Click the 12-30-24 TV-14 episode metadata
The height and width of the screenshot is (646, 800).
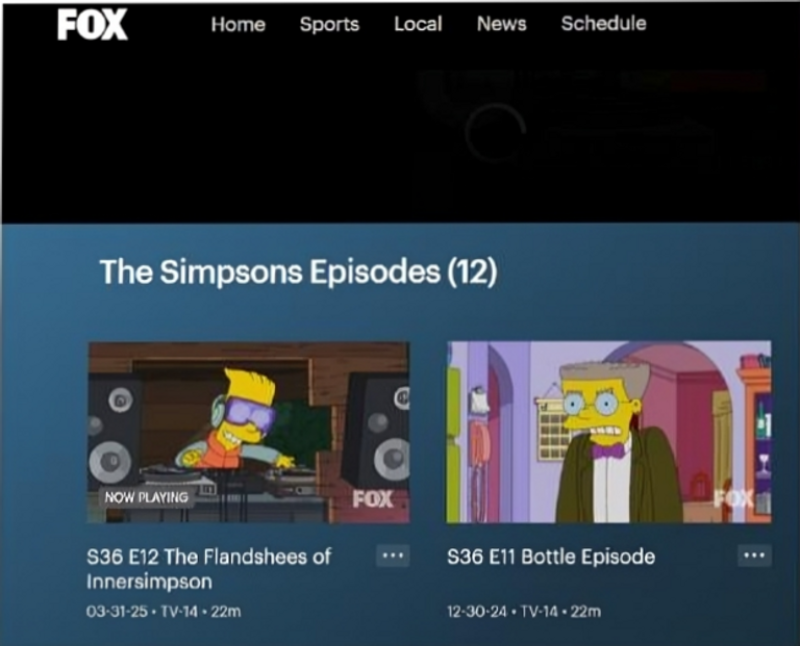click(x=524, y=611)
